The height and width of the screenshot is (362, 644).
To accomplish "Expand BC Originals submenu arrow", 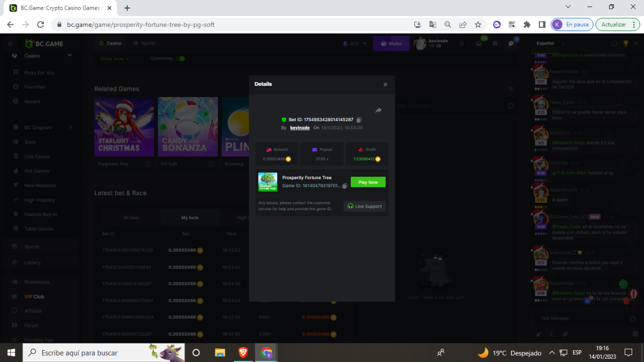I will coord(70,128).
